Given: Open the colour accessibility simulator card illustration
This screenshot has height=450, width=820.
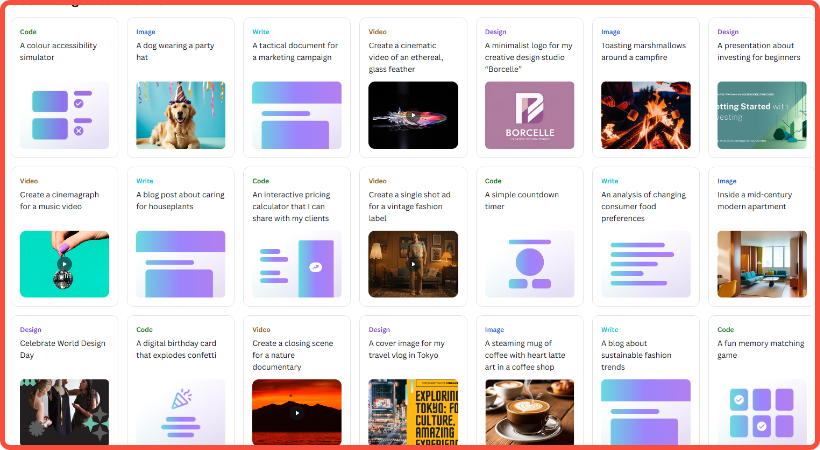Looking at the screenshot, I should 64,115.
